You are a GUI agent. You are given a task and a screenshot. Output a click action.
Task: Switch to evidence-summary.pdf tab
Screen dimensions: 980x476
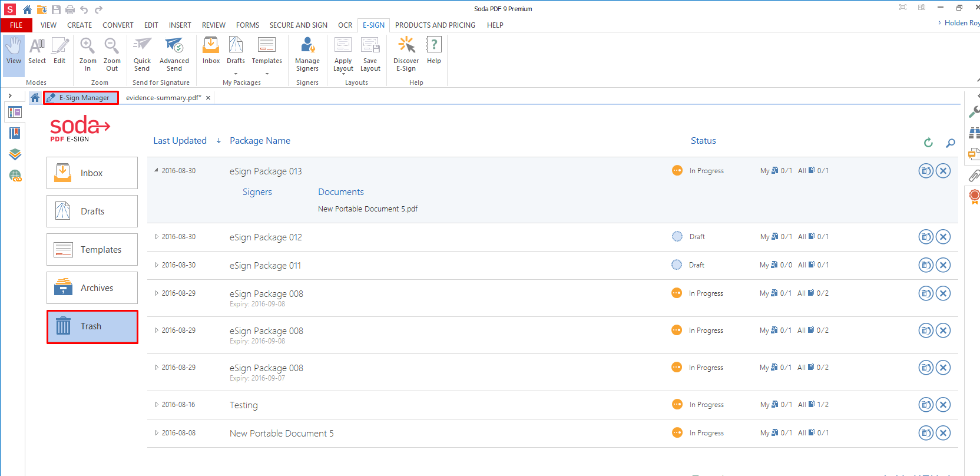pyautogui.click(x=163, y=98)
